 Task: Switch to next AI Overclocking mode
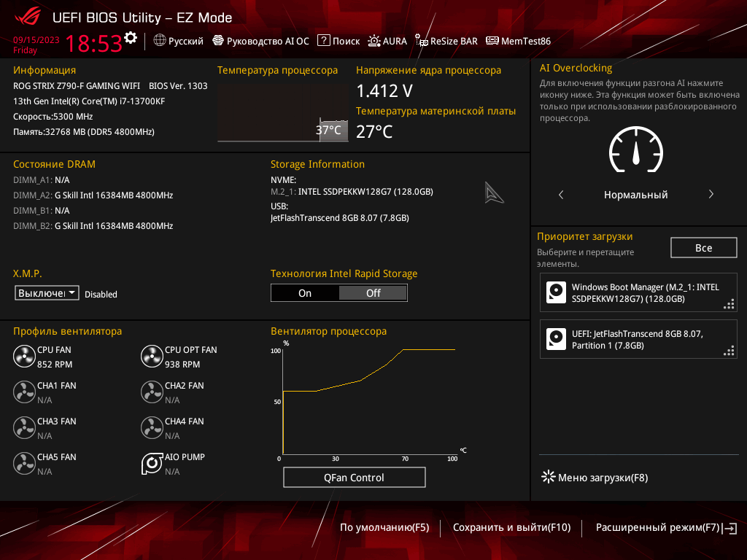[711, 194]
